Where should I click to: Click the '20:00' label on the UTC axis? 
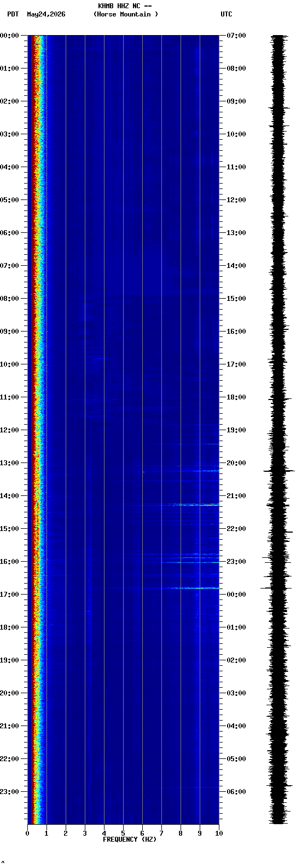click(x=236, y=463)
